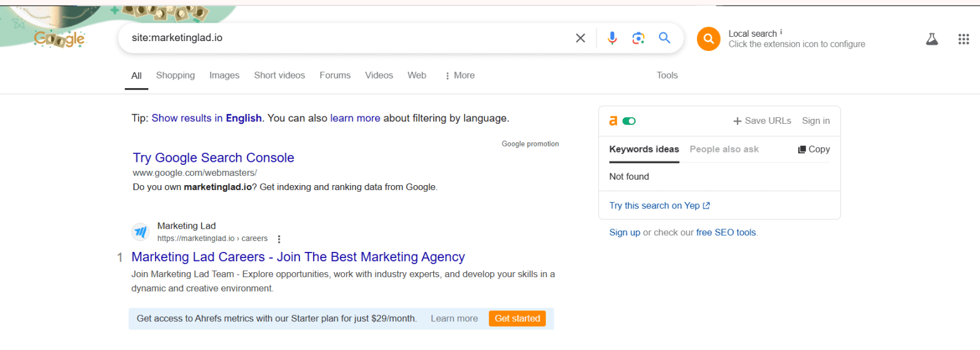Open Marketing Lad Careers result title
Image resolution: width=980 pixels, height=350 pixels.
(298, 257)
